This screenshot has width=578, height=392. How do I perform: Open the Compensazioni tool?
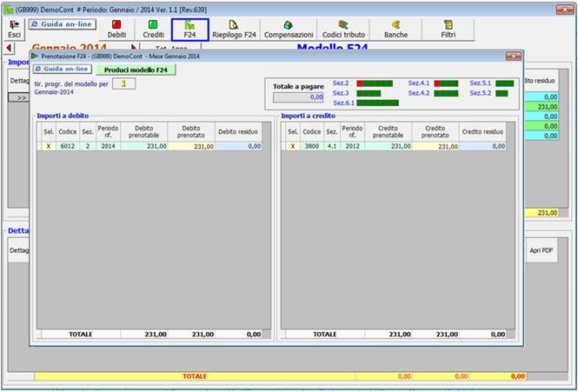click(x=289, y=27)
